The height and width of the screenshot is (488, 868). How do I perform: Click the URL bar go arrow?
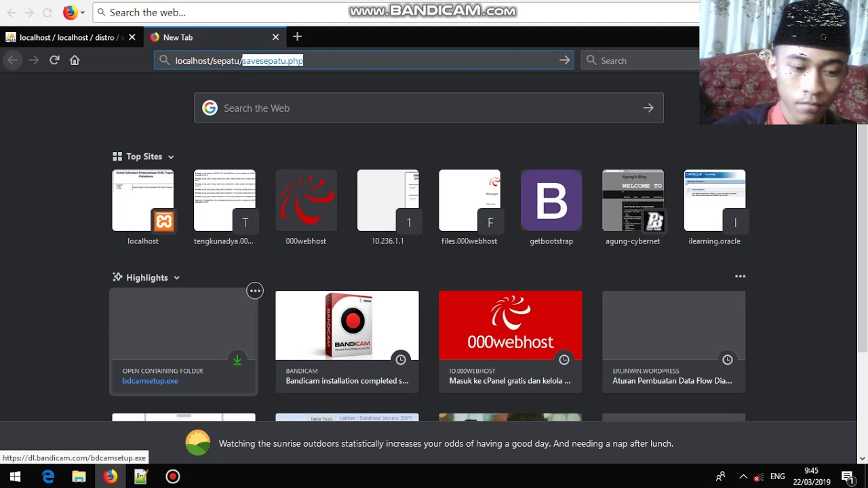[564, 60]
